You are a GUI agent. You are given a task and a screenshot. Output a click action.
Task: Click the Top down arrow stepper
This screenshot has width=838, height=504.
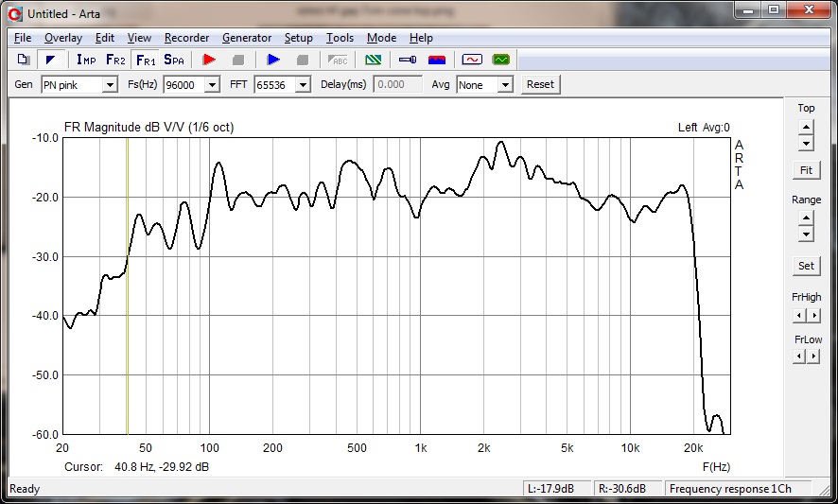click(806, 143)
